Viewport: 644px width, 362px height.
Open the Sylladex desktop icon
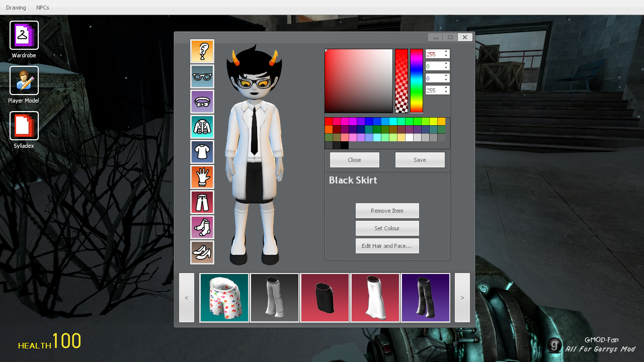[24, 126]
